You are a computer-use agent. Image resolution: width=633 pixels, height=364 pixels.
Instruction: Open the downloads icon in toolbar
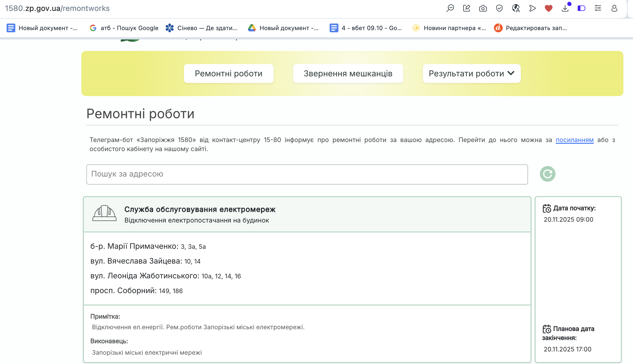pos(565,8)
